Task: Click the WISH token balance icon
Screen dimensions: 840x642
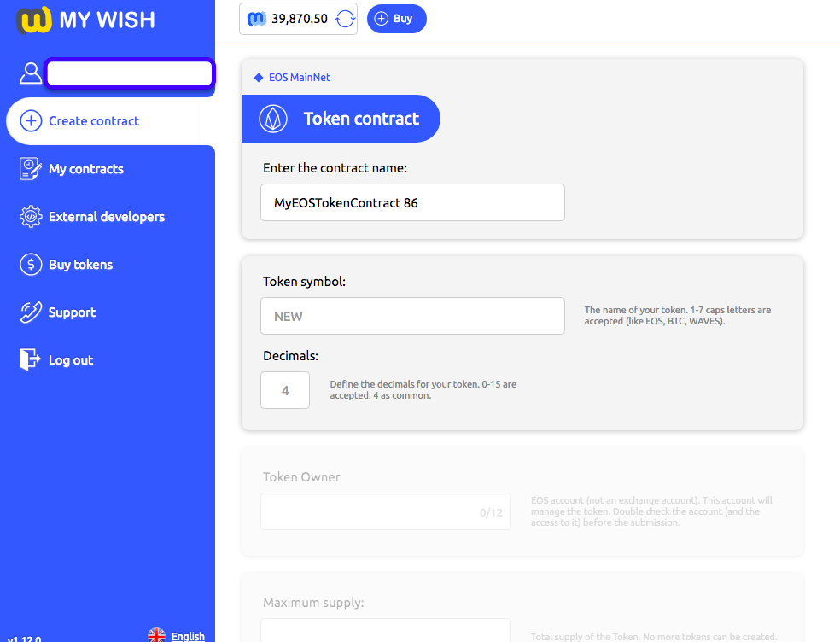Action: (x=257, y=19)
